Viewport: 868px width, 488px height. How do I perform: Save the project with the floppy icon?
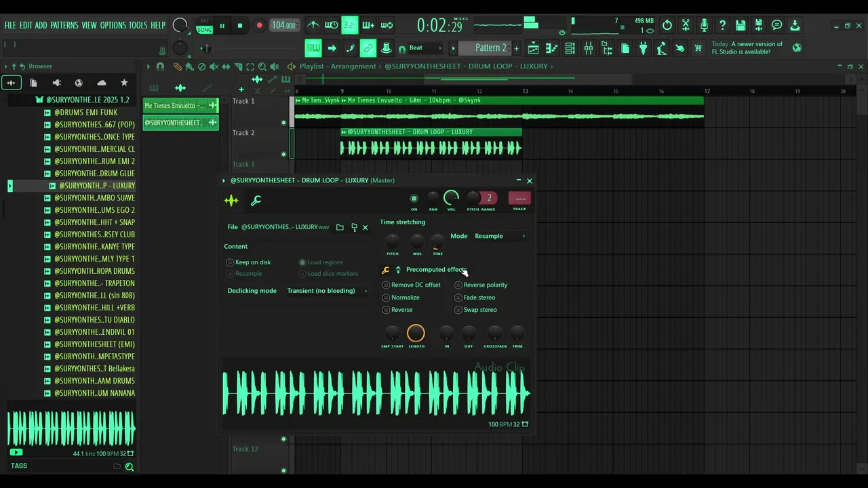pos(741,26)
